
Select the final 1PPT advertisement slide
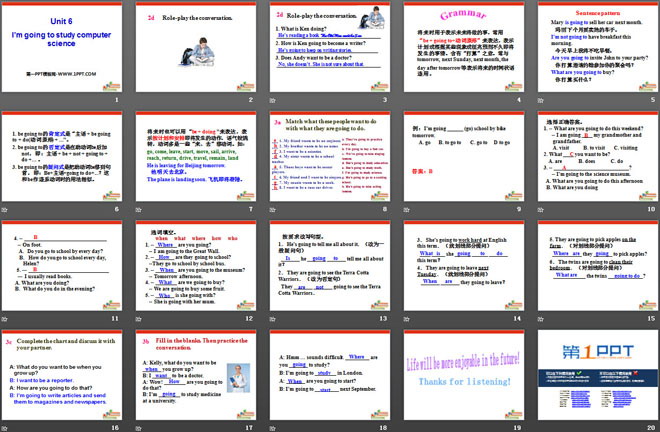[598, 375]
